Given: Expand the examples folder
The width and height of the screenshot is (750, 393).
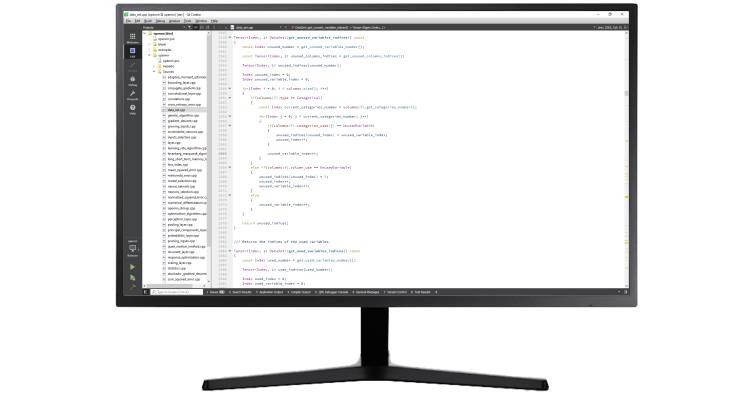Looking at the screenshot, I should point(149,50).
